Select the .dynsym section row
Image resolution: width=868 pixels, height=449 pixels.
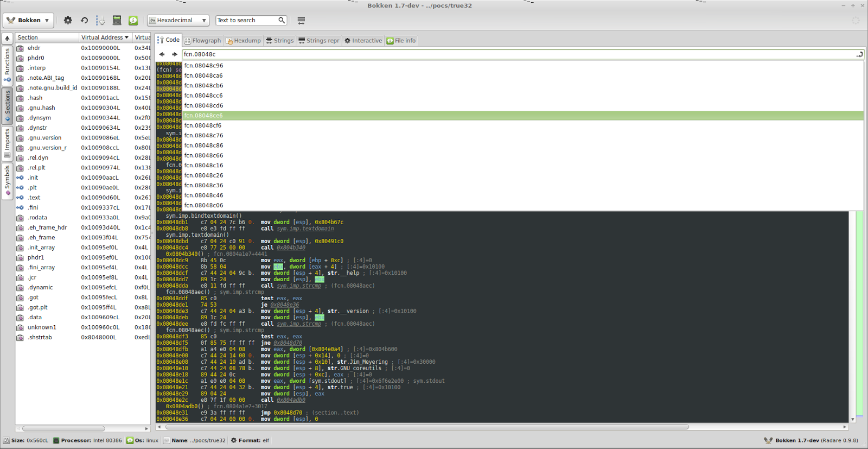click(82, 118)
